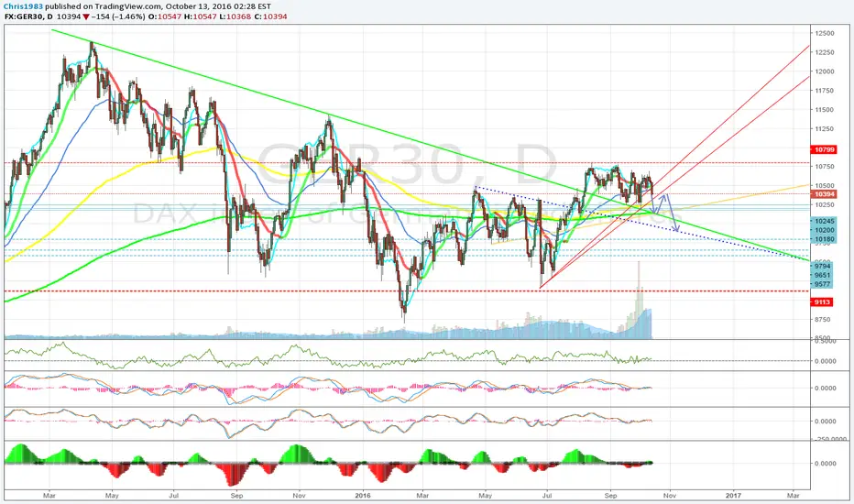
Task: Open the Chris1983 author name
Action: pos(24,6)
